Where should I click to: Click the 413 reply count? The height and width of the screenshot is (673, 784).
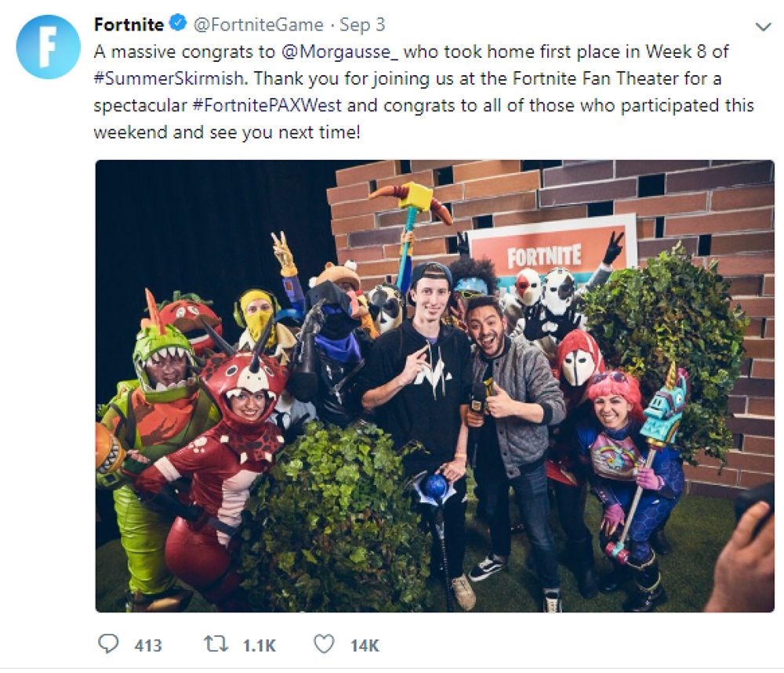click(x=148, y=646)
